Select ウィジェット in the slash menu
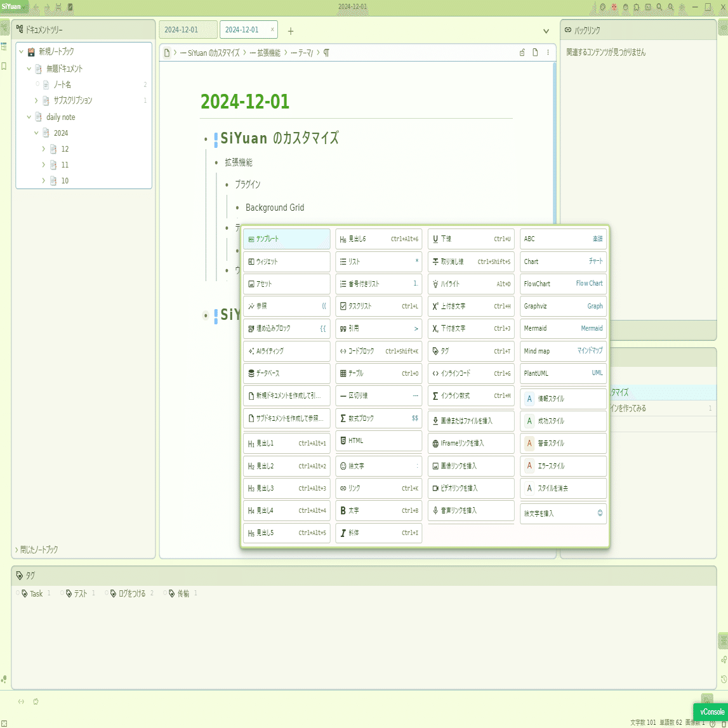The image size is (728, 728). point(286,261)
